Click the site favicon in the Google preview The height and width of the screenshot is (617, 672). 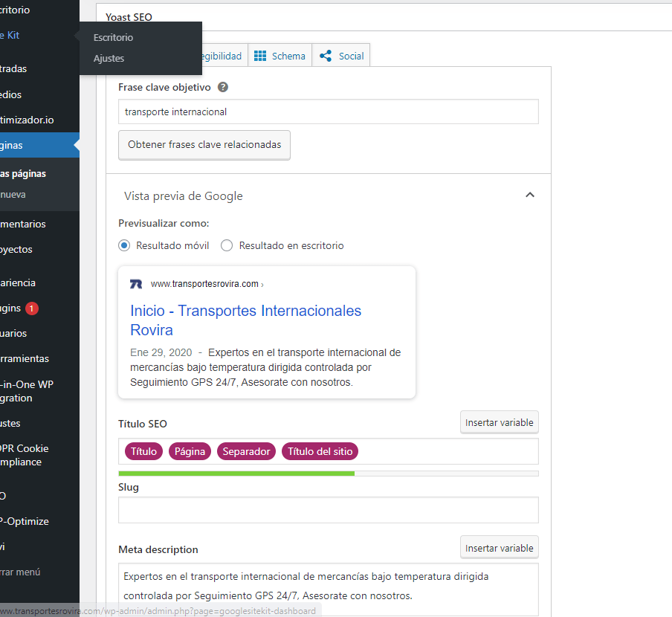(x=136, y=284)
